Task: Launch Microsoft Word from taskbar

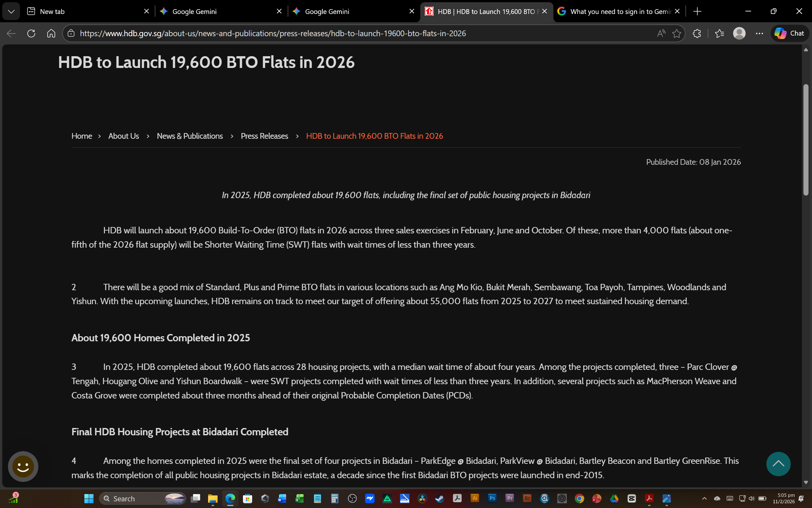Action: tap(282, 498)
